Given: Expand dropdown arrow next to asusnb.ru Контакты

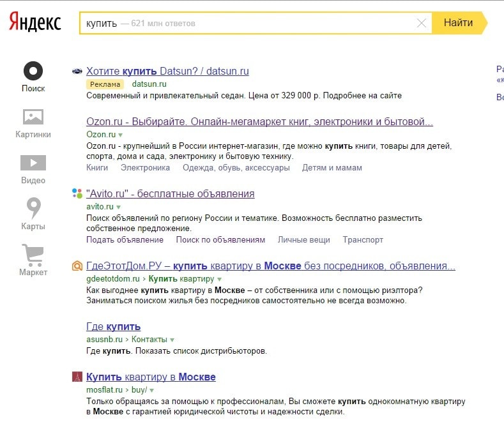Looking at the screenshot, I should coord(172,340).
